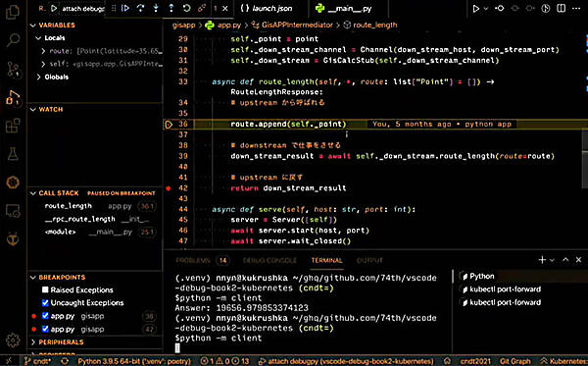Split the editor to the right
Viewport: 588px width, 366px height.
tap(561, 8)
